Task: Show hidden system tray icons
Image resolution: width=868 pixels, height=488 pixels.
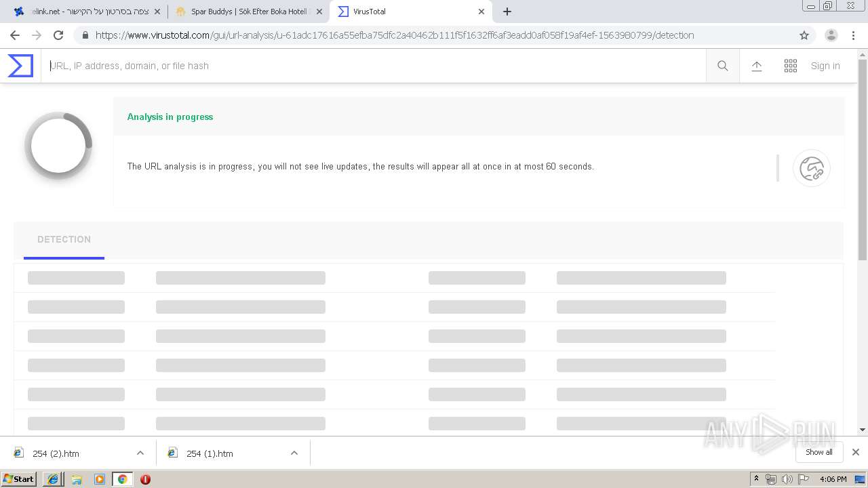Action: click(x=757, y=479)
